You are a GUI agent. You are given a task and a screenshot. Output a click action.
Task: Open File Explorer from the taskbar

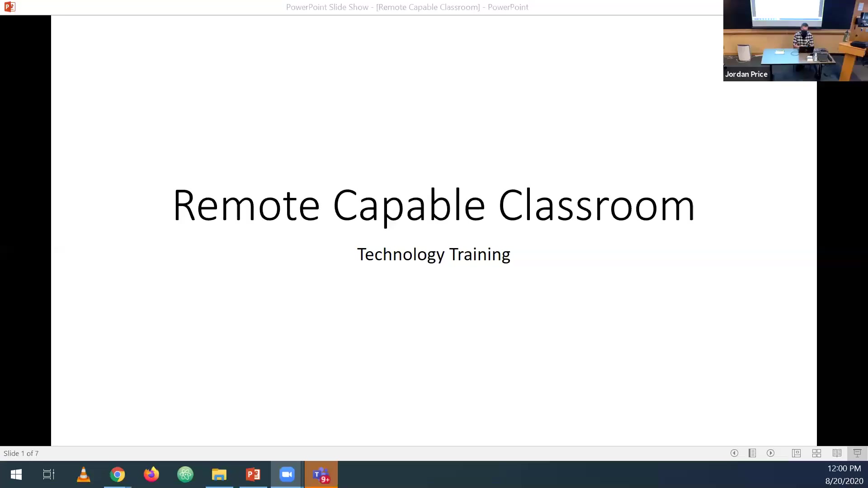[219, 474]
